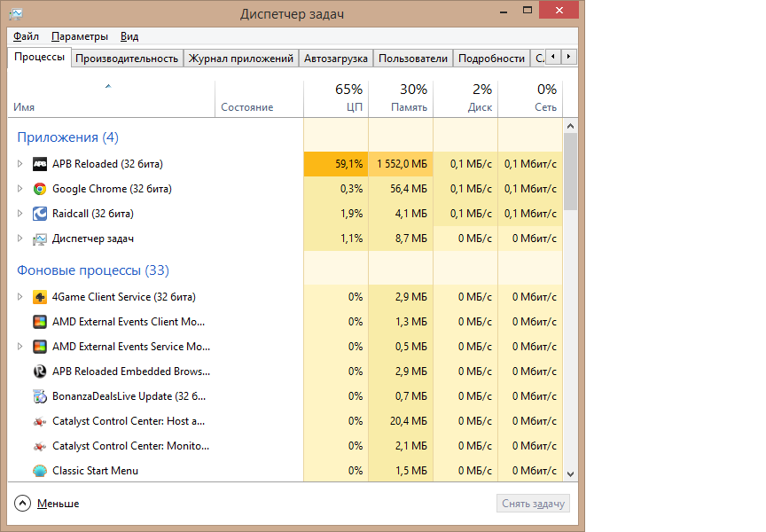Expand the Диспетчер задач process group
The width and height of the screenshot is (766, 532).
tap(20, 239)
